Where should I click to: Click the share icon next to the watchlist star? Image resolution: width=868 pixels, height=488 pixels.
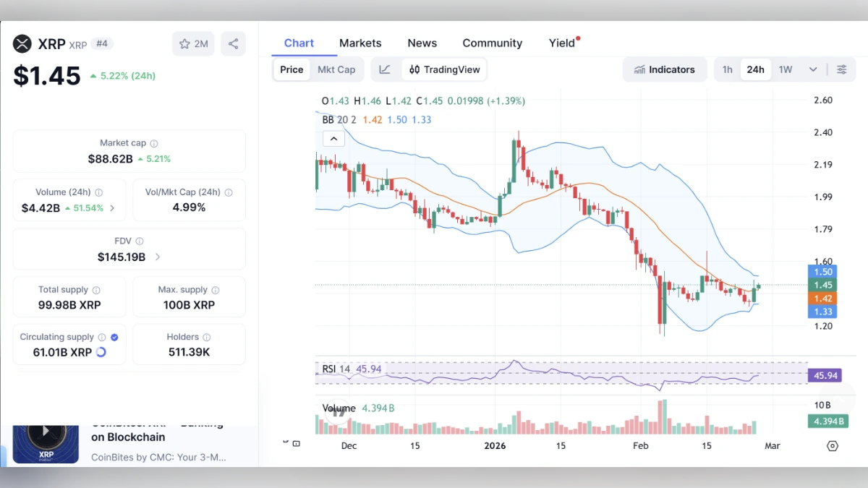point(233,43)
